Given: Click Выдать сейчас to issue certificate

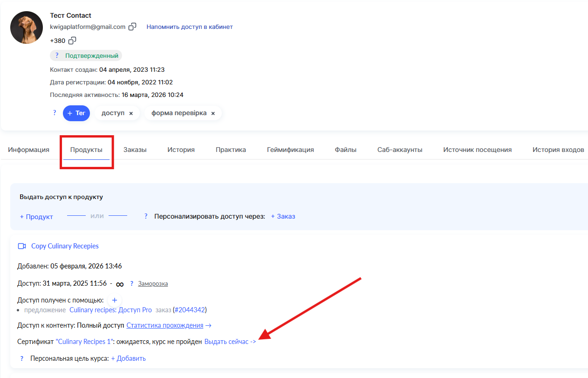Looking at the screenshot, I should [230, 342].
